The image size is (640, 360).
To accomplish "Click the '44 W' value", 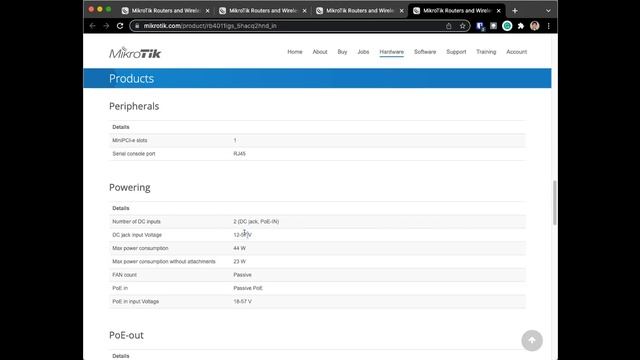I will [x=240, y=248].
